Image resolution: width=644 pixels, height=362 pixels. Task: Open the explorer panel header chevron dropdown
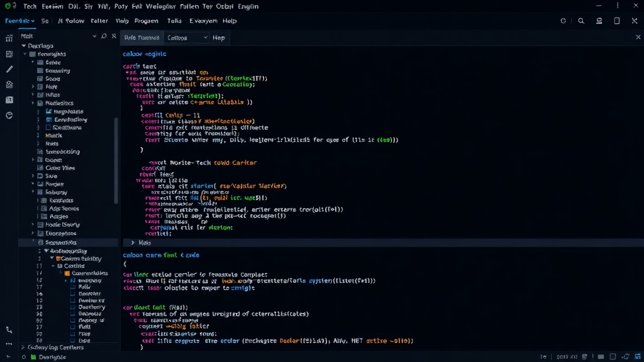coord(94,36)
